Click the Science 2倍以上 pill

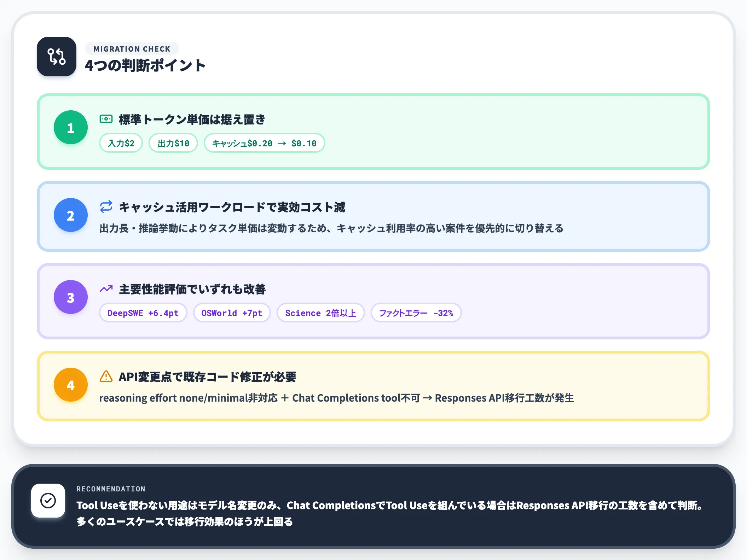(321, 313)
